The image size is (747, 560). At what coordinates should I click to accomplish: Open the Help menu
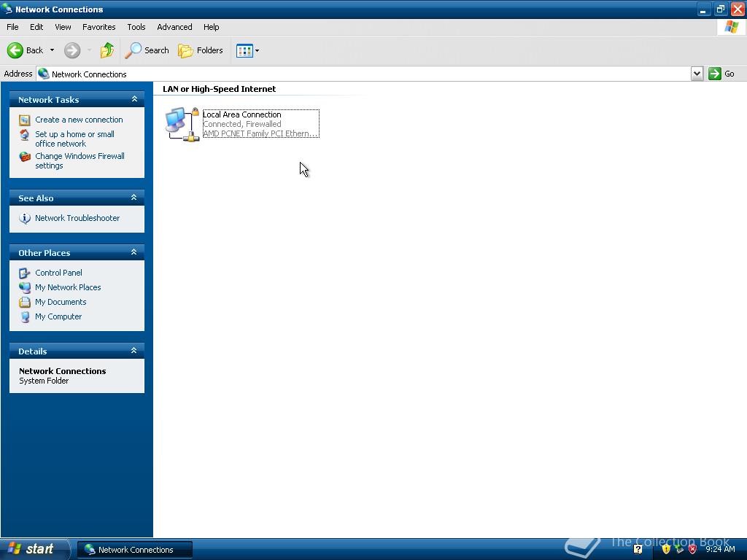pos(211,27)
